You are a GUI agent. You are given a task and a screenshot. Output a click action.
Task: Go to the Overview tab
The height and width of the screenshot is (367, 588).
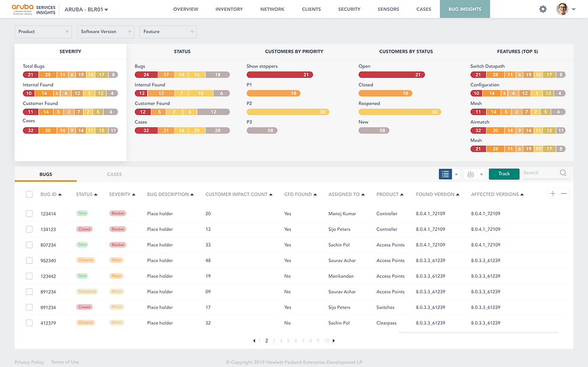tap(185, 9)
